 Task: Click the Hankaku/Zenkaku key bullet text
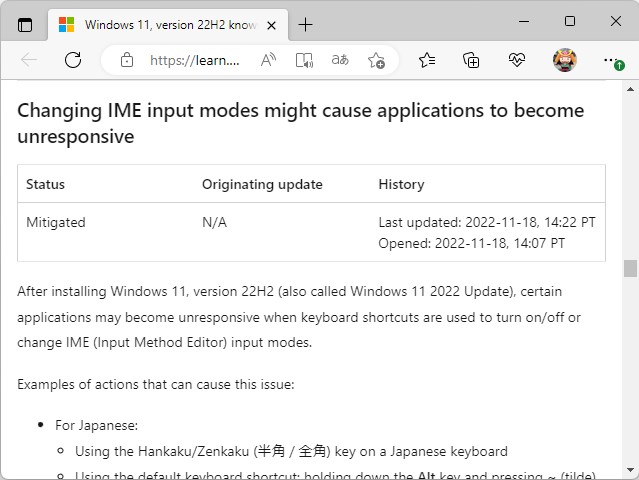tap(291, 451)
